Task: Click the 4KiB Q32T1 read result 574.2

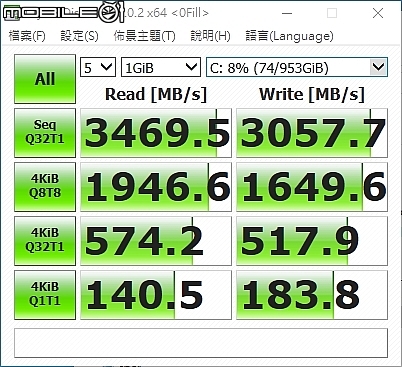Action: pyautogui.click(x=156, y=241)
